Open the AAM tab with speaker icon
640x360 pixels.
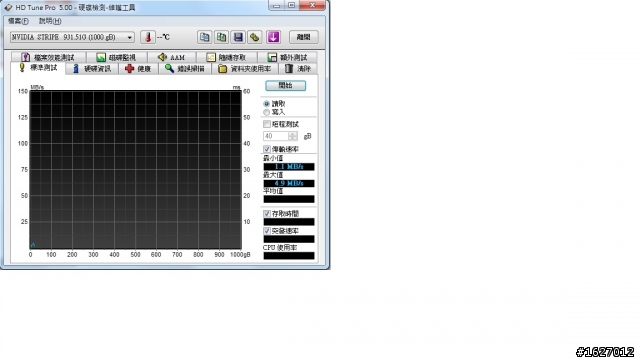(x=172, y=57)
